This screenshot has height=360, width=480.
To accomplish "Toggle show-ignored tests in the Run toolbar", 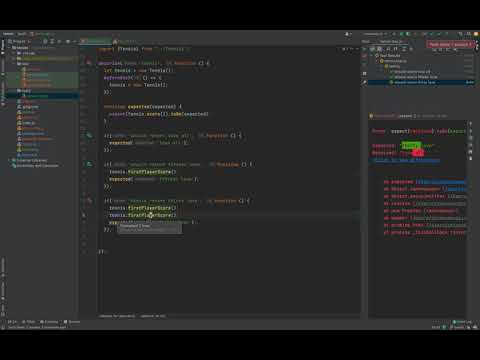I will tap(379, 49).
